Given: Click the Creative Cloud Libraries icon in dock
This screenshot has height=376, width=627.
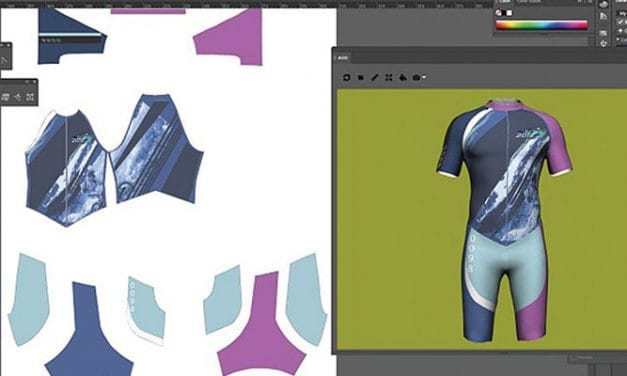Looking at the screenshot, I should [603, 4].
